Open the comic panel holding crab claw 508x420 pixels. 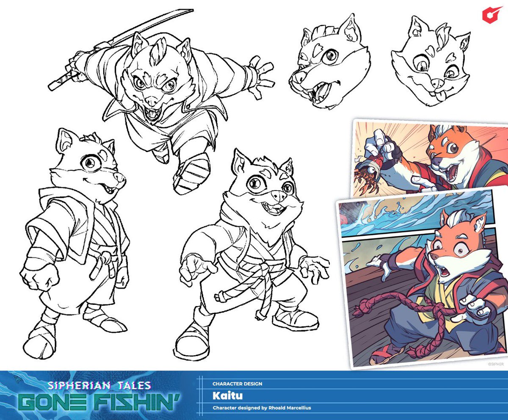click(430, 158)
